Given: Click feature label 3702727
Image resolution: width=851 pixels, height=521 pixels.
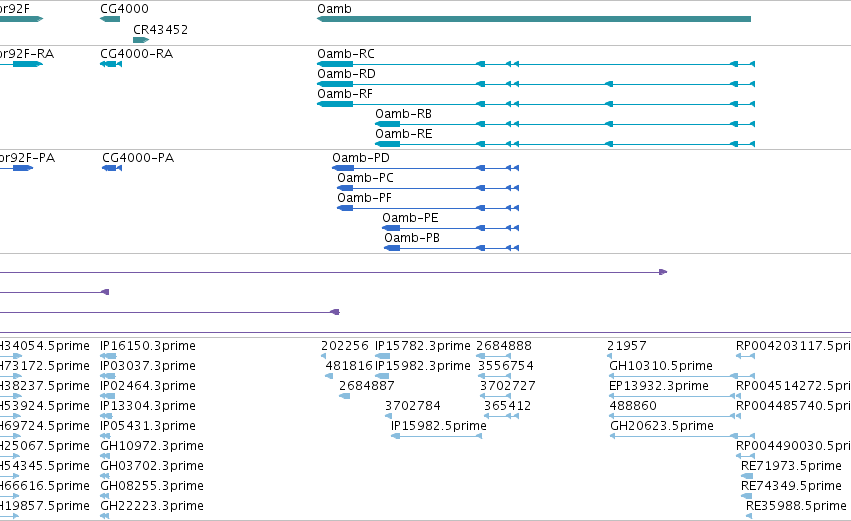Looking at the screenshot, I should pos(508,386).
